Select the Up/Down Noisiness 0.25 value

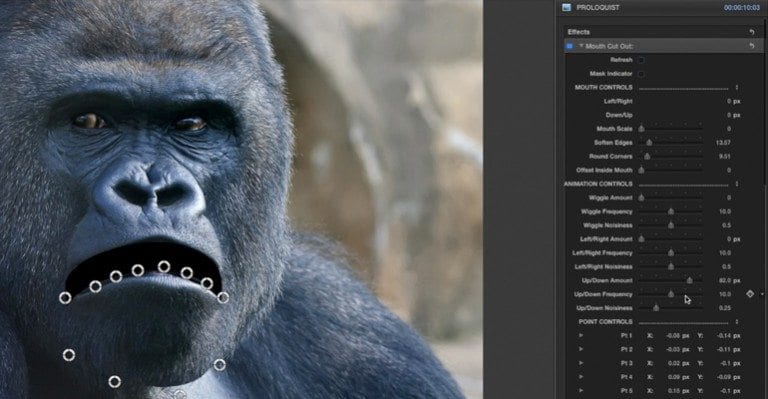coord(725,308)
